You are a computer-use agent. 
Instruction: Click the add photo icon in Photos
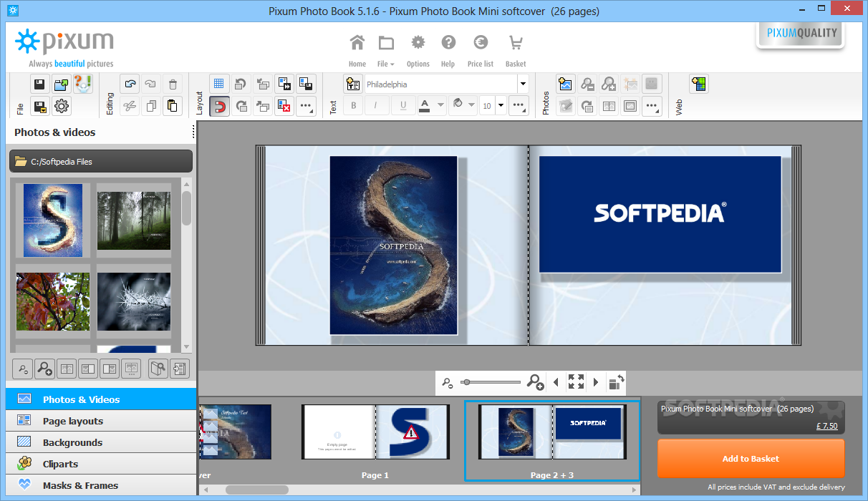[x=566, y=84]
